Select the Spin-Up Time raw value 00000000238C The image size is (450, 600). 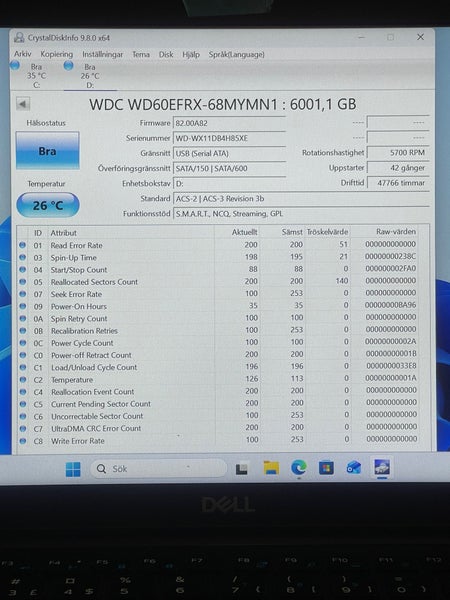click(x=390, y=256)
